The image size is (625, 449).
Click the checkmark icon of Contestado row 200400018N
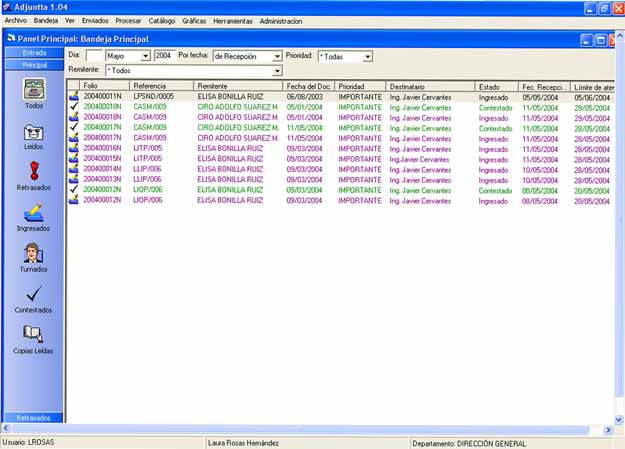(x=74, y=106)
